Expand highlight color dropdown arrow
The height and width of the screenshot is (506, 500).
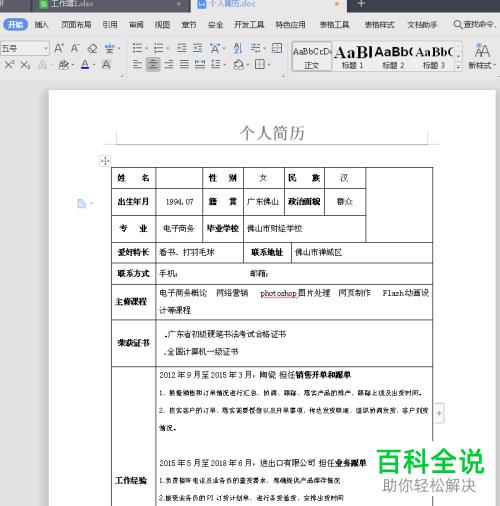tap(73, 65)
